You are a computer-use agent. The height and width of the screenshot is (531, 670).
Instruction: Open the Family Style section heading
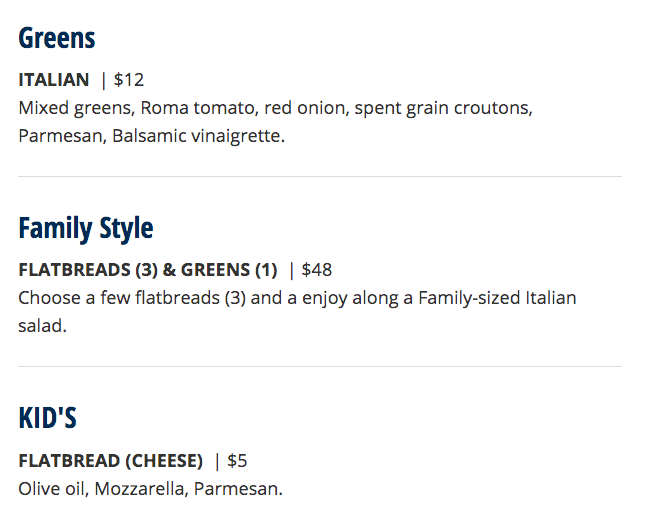pos(86,228)
